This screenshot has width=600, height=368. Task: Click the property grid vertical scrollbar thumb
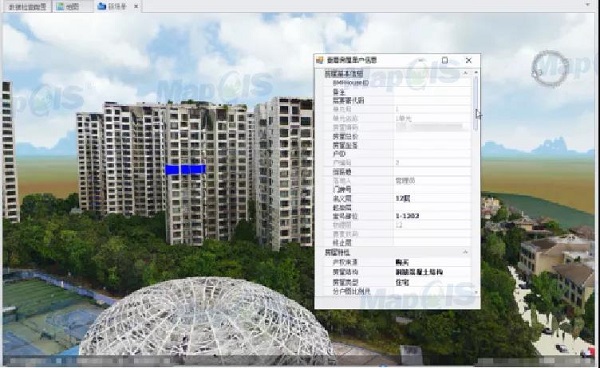tap(476, 103)
